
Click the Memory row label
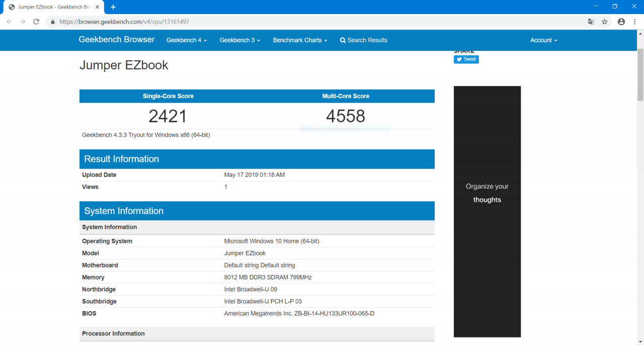(x=93, y=278)
